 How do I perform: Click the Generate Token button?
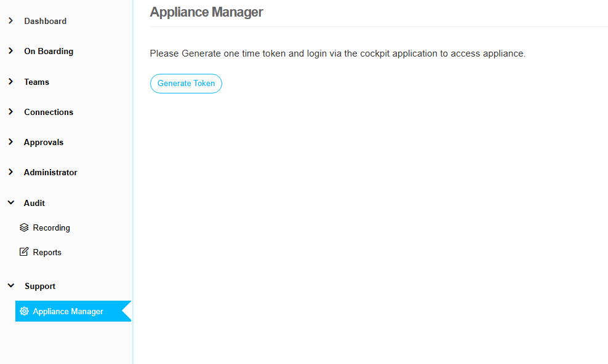pos(186,83)
